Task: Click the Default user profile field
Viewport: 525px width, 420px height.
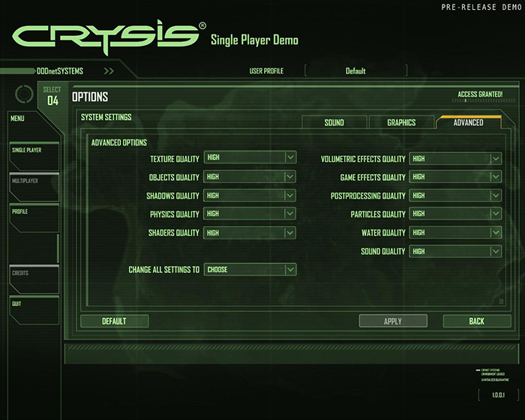Action: (x=356, y=70)
